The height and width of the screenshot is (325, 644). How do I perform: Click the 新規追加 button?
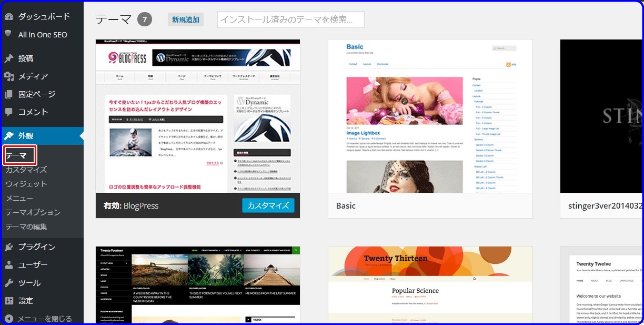186,19
